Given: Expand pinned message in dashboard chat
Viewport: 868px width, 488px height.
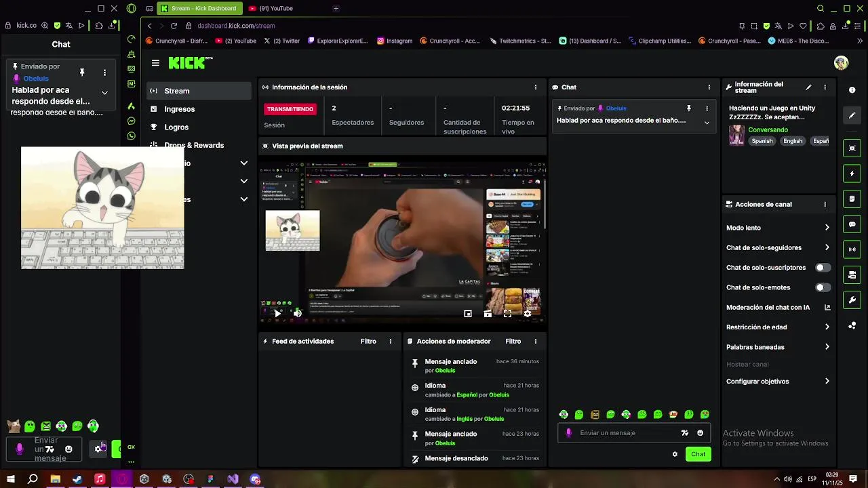Looking at the screenshot, I should click(x=707, y=123).
